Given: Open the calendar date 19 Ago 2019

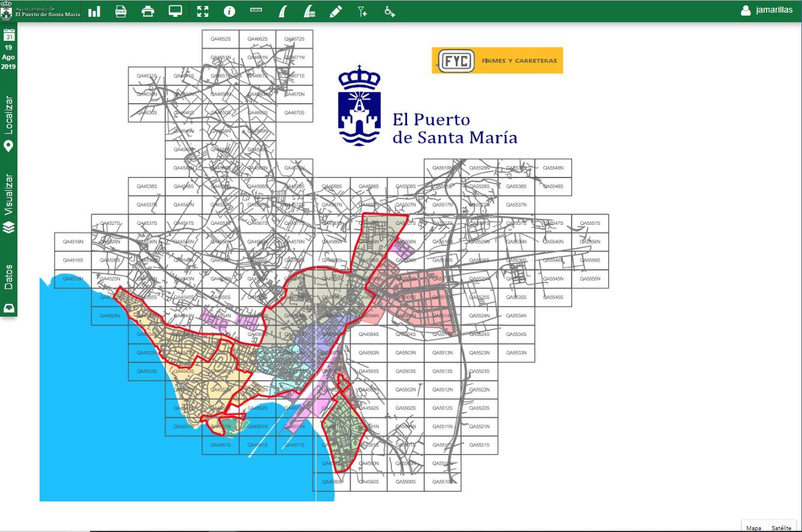Looking at the screenshot, I should click(8, 49).
